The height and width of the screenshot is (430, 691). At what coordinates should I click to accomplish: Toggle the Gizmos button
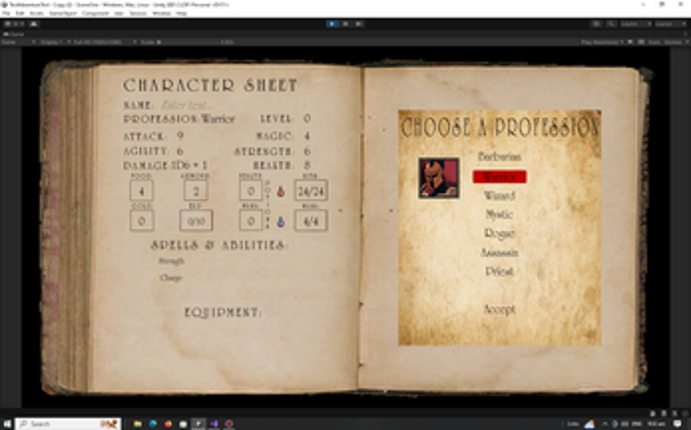click(x=672, y=42)
